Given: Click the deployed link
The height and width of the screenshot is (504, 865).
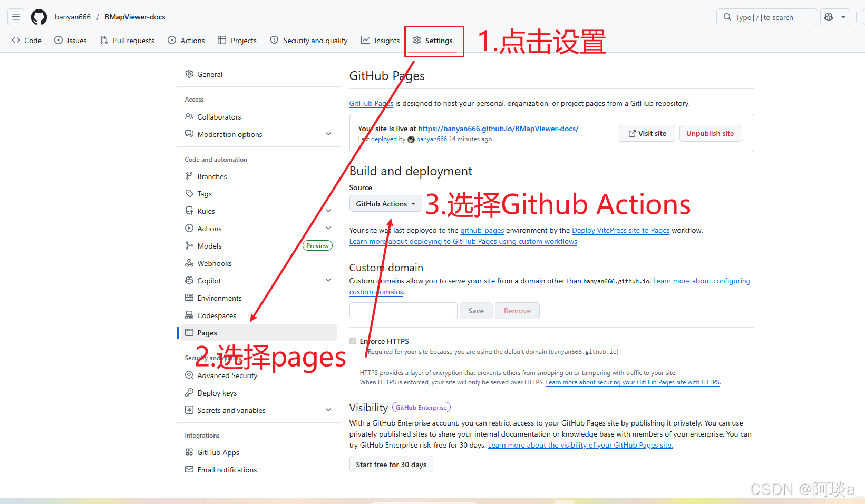Looking at the screenshot, I should point(384,140).
